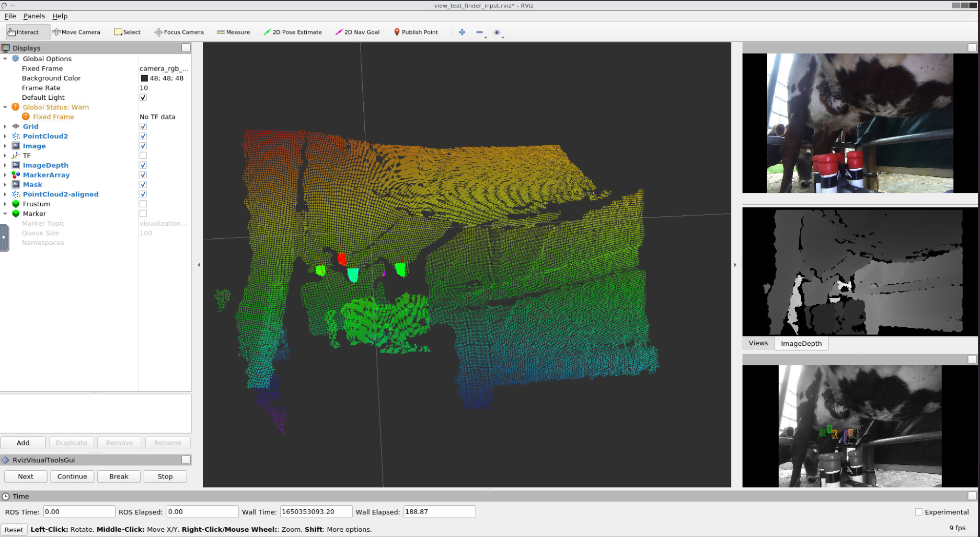Click the MarkerArray display icon
Viewport: 980px width, 537px height.
[16, 174]
